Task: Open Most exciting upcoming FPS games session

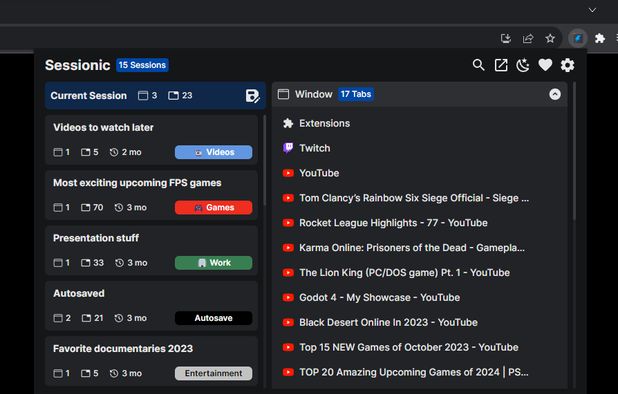Action: [x=151, y=195]
